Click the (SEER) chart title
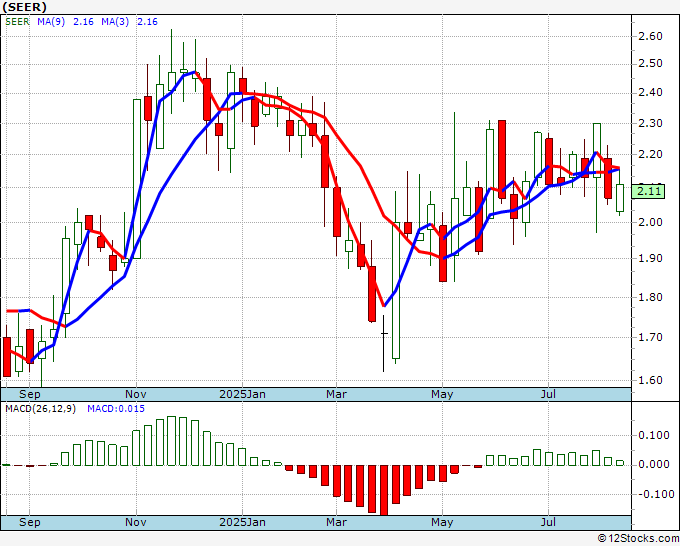This screenshot has width=680, height=546. tap(25, 7)
